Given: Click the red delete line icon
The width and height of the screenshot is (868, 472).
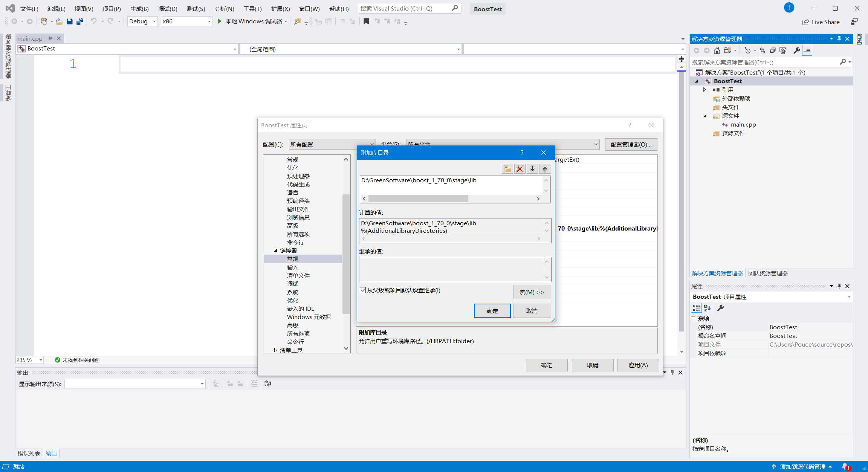Looking at the screenshot, I should [x=520, y=169].
